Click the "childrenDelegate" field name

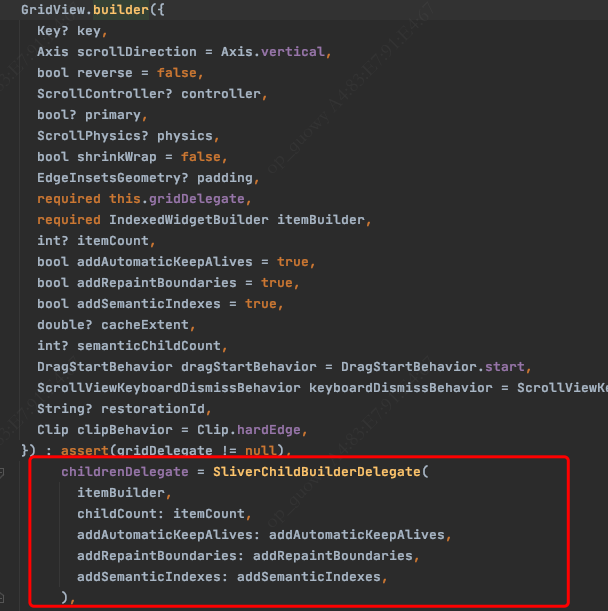click(125, 472)
